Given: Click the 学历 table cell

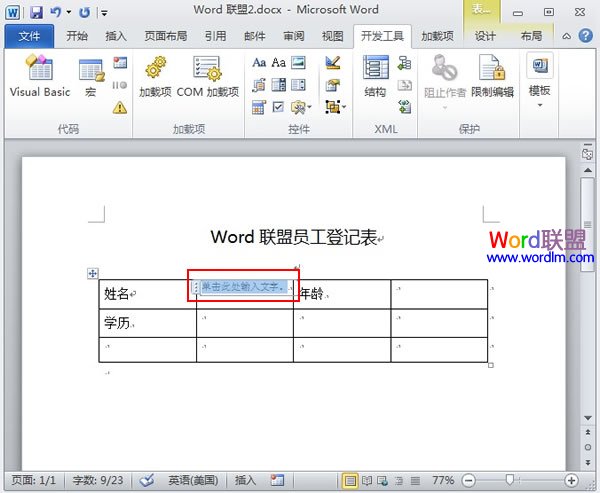Looking at the screenshot, I should pyautogui.click(x=148, y=323).
